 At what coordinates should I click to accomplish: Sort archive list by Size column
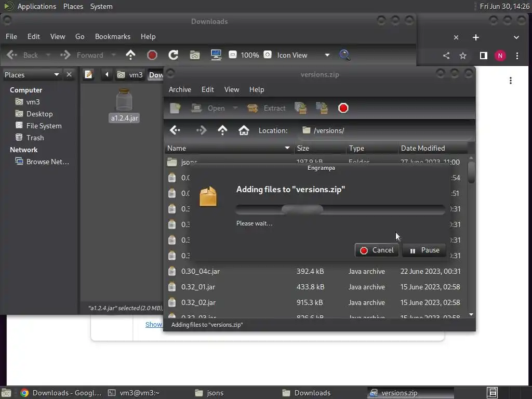320,148
